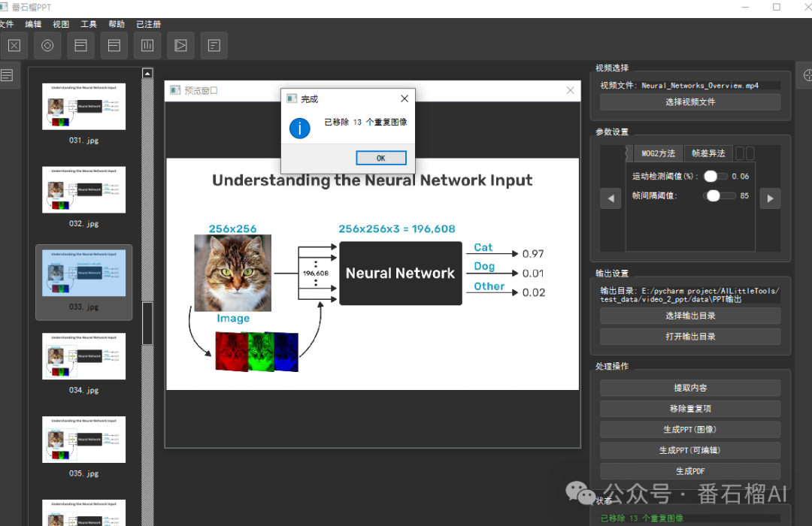Screen dimensions: 812x526
Task: Click the 已移除 13 个重复图像 dialog message
Action: [x=365, y=122]
